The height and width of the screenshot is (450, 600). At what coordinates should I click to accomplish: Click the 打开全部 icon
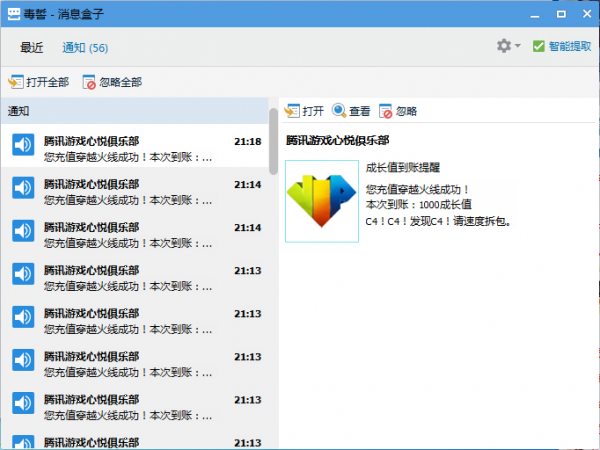click(x=16, y=82)
